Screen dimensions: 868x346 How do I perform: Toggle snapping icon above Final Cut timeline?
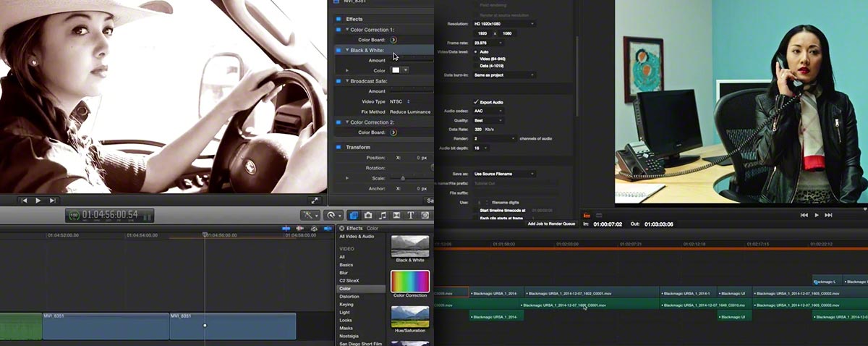327,228
